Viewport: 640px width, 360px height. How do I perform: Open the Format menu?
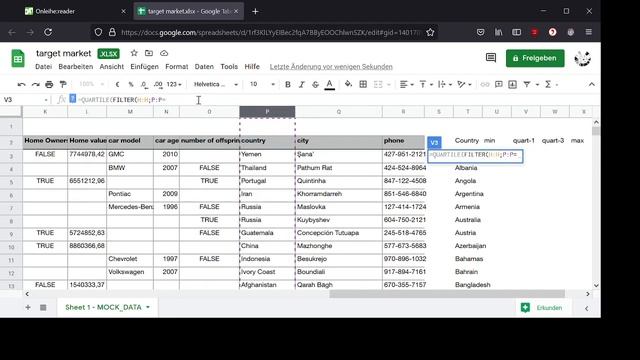click(x=176, y=67)
